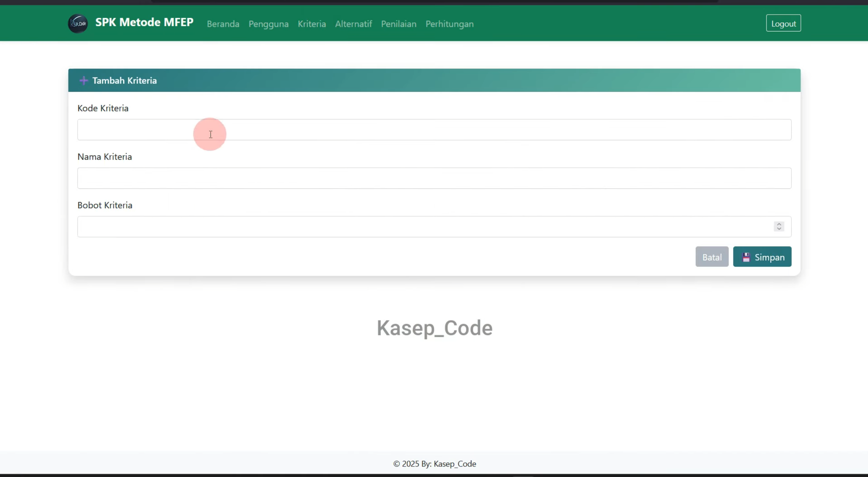The width and height of the screenshot is (868, 477).
Task: Click into the Bobot Kriteria number field
Action: coord(434,227)
